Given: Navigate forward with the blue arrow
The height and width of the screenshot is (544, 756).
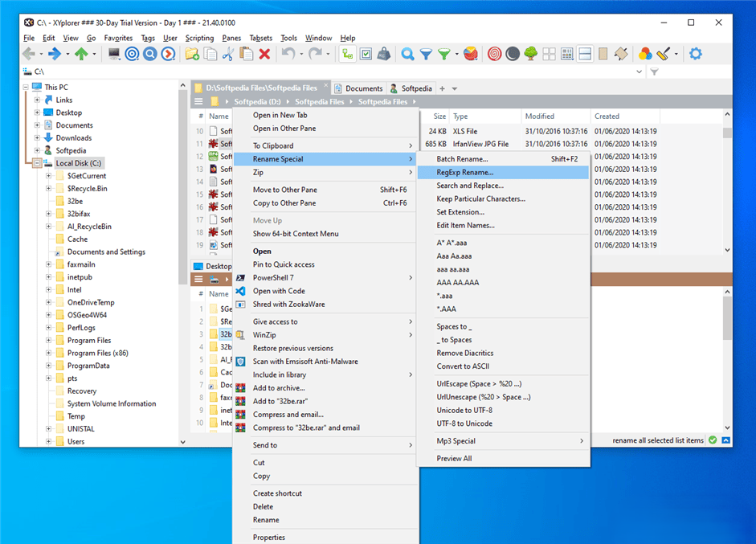Looking at the screenshot, I should pos(55,54).
